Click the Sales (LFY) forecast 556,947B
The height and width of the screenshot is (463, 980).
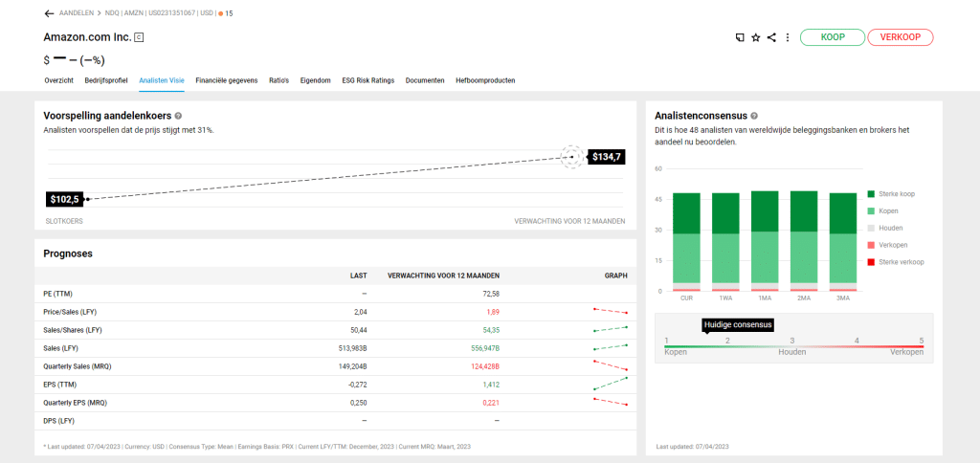485,348
